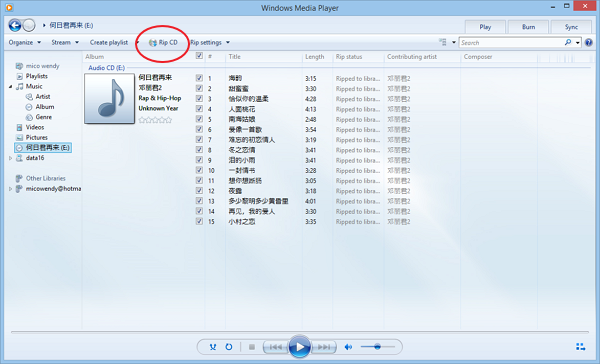Viewport: 600px width, 364px height.
Task: Rate the album with the star rating
Action: point(155,120)
